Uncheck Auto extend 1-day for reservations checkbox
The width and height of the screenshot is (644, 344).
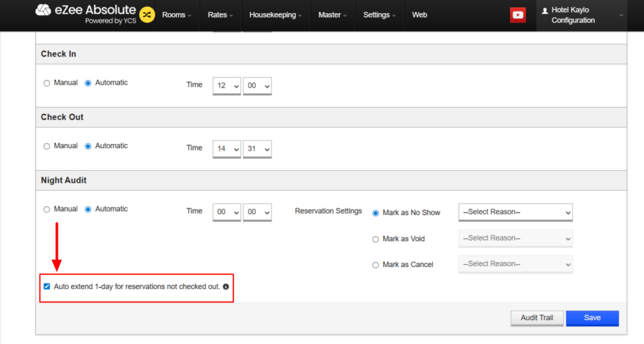[x=47, y=287]
